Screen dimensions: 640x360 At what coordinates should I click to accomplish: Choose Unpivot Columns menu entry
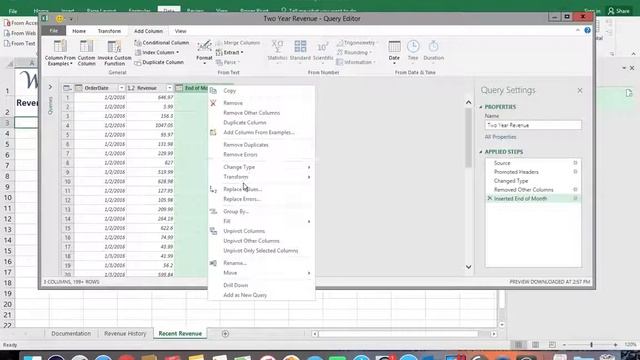click(244, 231)
